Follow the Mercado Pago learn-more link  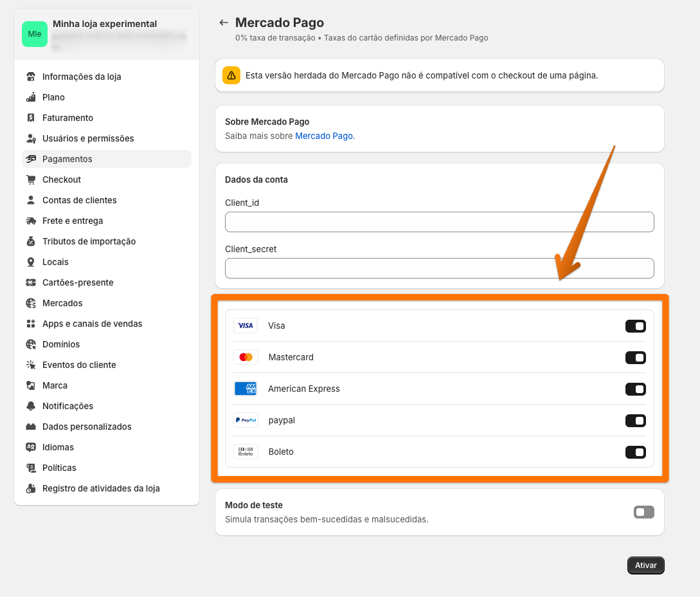pos(324,136)
